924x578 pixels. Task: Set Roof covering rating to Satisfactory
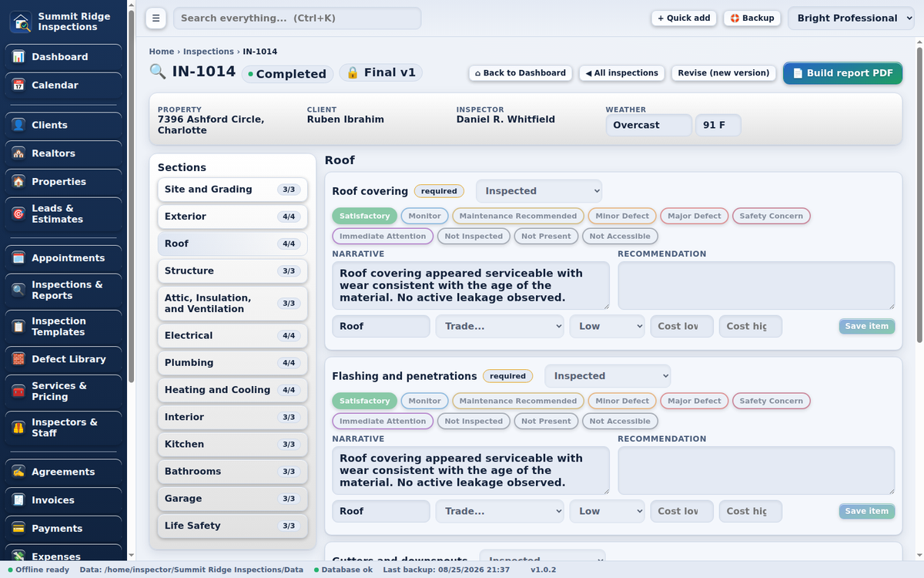coord(364,216)
